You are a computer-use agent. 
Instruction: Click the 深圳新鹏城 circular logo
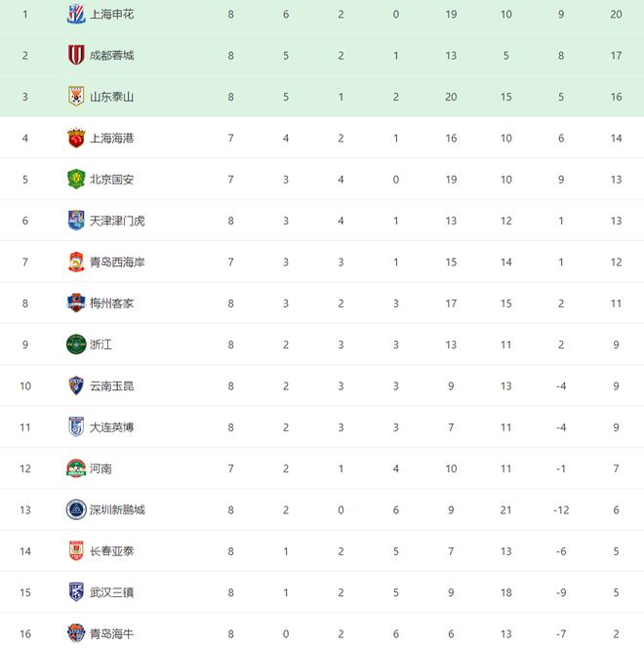click(x=76, y=509)
